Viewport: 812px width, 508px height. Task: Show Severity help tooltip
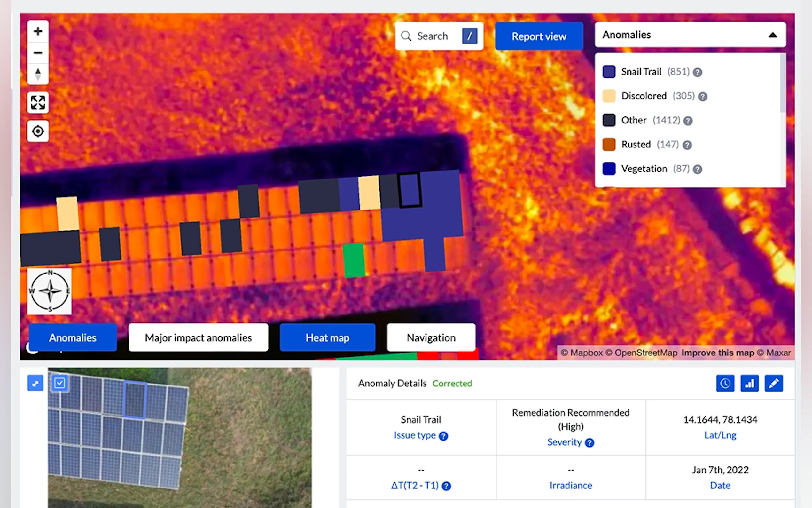point(589,443)
